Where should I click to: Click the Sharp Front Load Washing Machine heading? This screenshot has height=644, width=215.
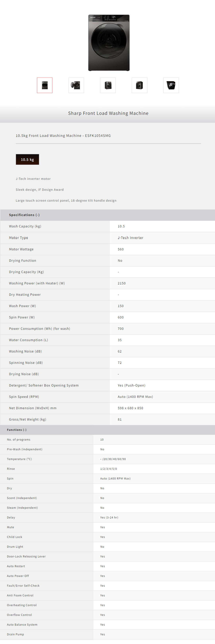tap(108, 113)
